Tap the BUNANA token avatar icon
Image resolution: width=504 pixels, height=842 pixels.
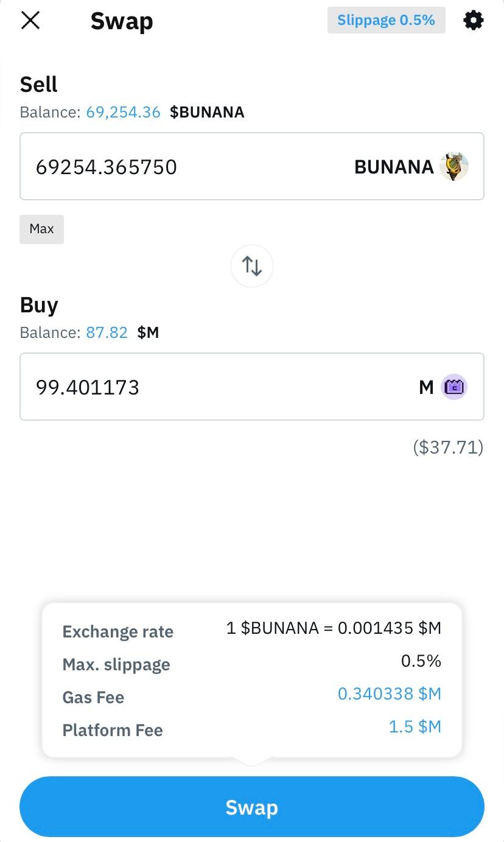click(454, 166)
